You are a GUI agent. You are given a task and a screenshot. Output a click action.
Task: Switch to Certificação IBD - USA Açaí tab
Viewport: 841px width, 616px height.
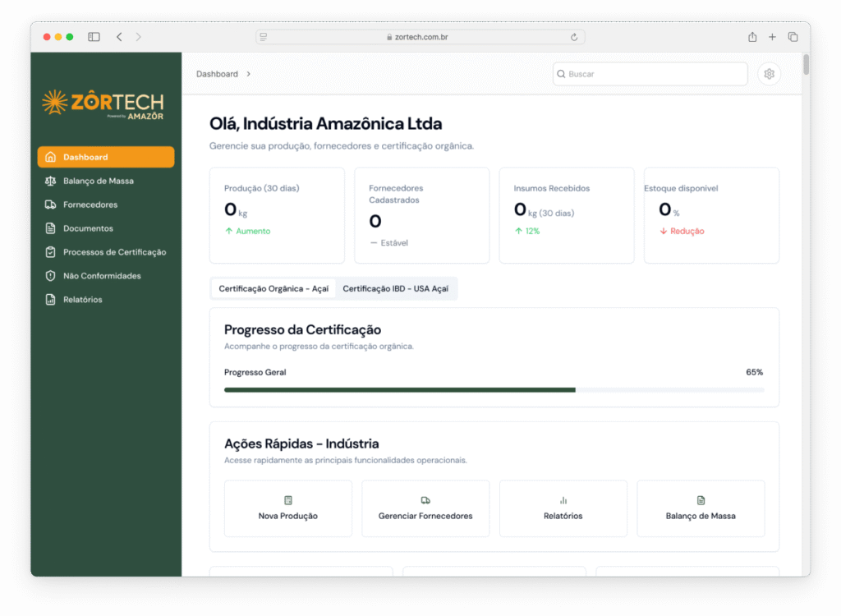(x=395, y=289)
